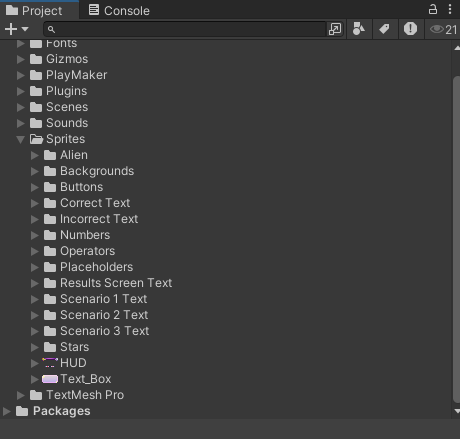Select the PlayMaker folder icon
This screenshot has width=460, height=439.
36,75
